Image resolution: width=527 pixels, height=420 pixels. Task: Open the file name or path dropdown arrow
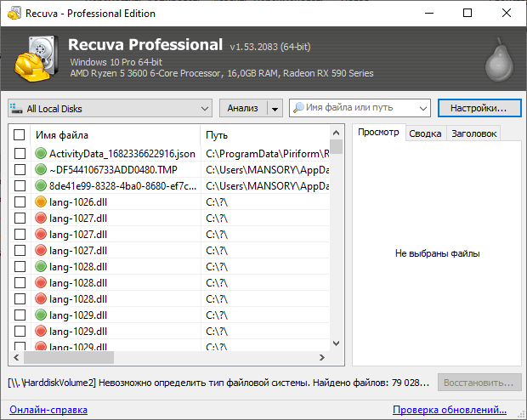pos(422,109)
